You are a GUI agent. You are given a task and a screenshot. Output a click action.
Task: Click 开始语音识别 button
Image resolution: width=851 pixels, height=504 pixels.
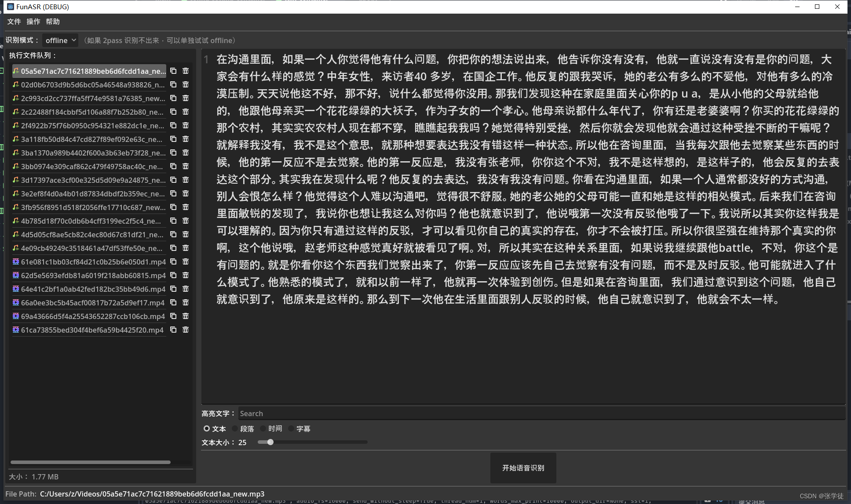(x=522, y=468)
